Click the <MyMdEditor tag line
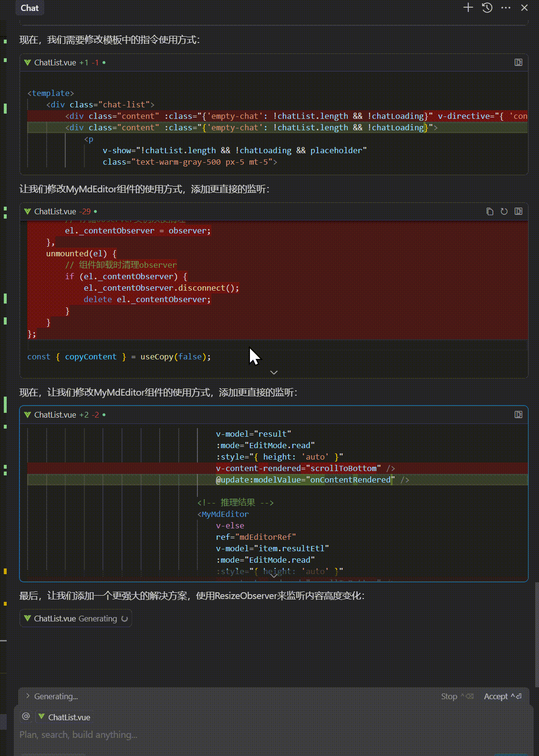 point(223,514)
